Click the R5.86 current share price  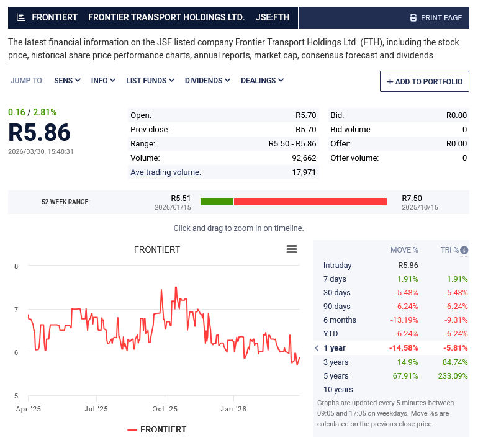click(39, 133)
